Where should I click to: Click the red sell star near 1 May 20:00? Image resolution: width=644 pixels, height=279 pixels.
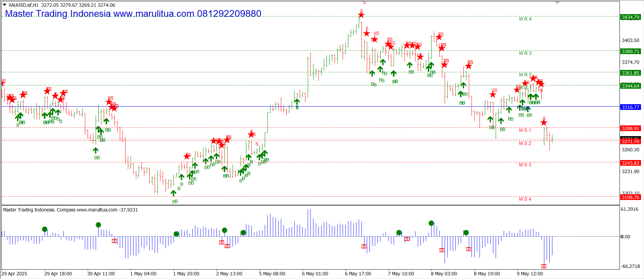pyautogui.click(x=187, y=156)
